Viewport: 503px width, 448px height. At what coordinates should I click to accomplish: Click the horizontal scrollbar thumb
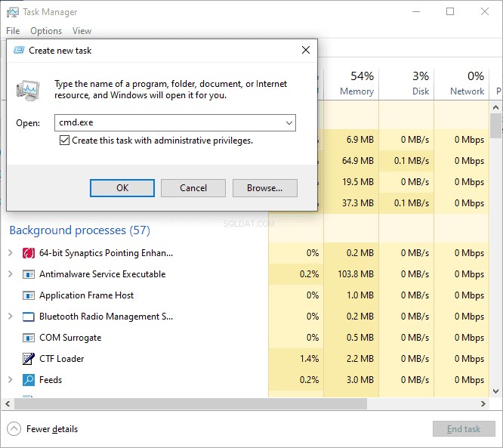click(190, 404)
